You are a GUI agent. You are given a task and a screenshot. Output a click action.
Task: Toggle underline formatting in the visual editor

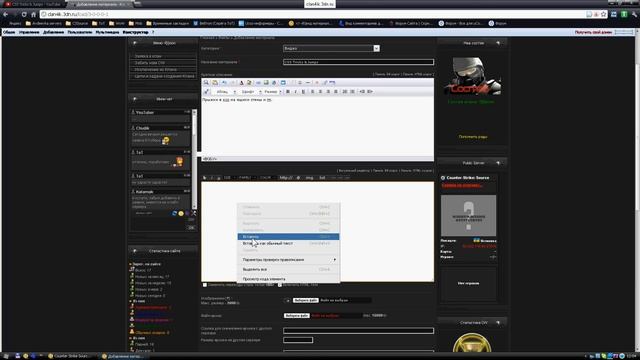pyautogui.click(x=303, y=91)
